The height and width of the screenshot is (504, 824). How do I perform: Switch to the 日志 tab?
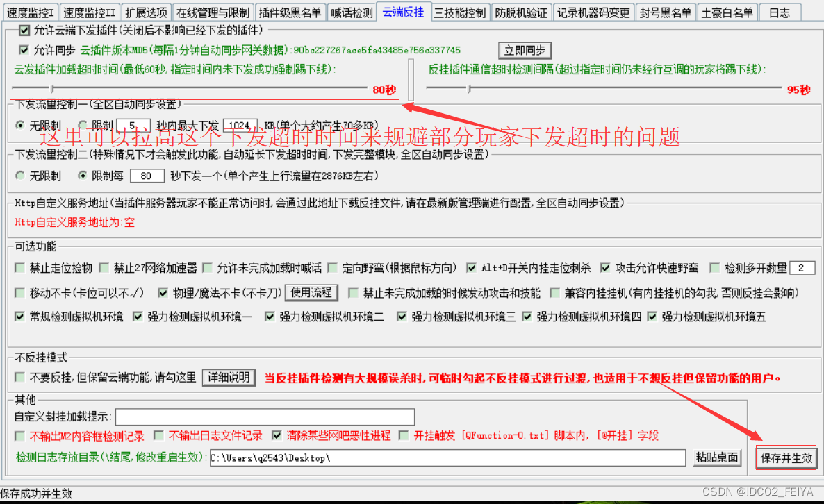coord(779,11)
